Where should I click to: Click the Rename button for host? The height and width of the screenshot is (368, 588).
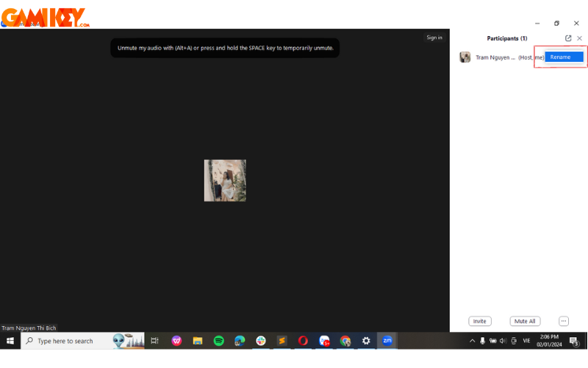point(564,57)
